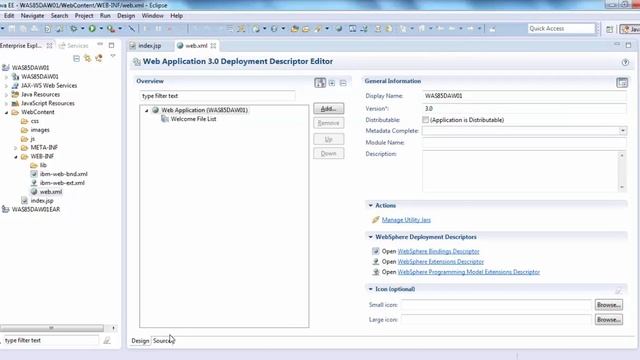This screenshot has height=360, width=640.
Task: Collapse the WebContent folder in explorer
Action: point(7,112)
